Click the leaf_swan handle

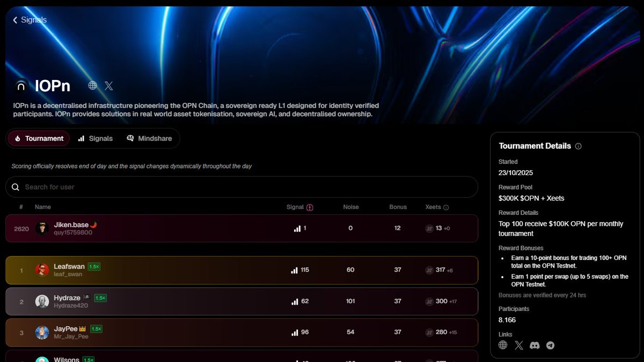pos(68,274)
